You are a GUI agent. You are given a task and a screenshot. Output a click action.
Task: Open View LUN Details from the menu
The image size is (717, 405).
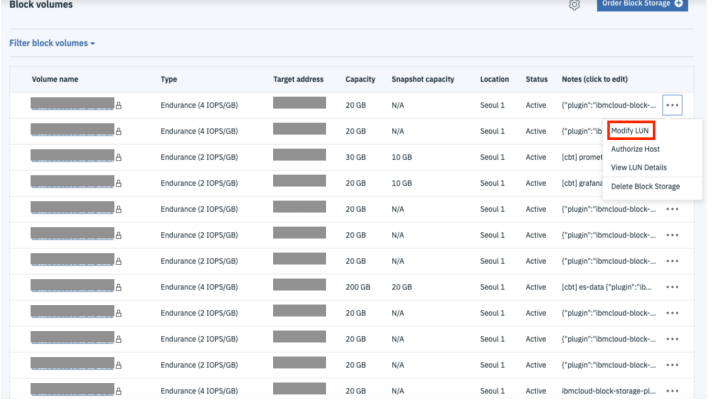(x=639, y=167)
